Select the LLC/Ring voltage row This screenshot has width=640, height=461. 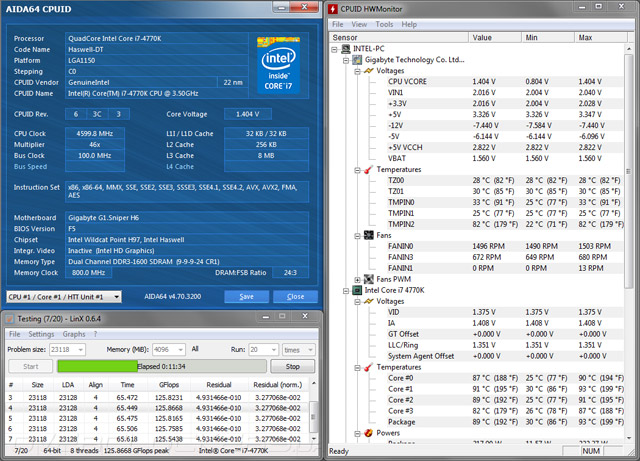click(504, 345)
